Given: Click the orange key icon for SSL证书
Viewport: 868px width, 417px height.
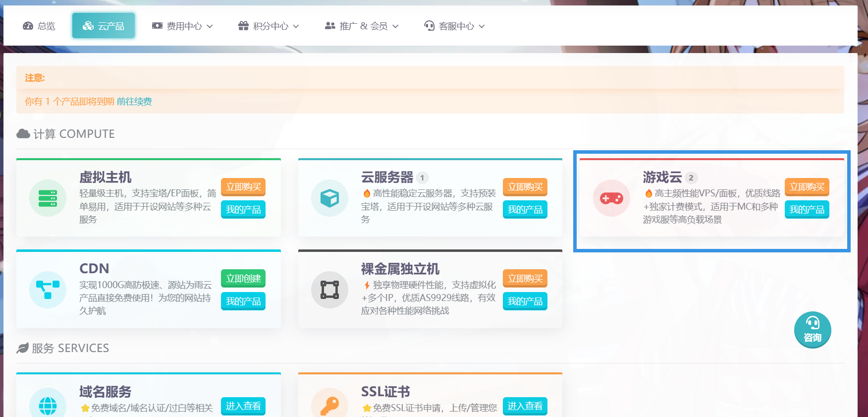Looking at the screenshot, I should point(329,406).
